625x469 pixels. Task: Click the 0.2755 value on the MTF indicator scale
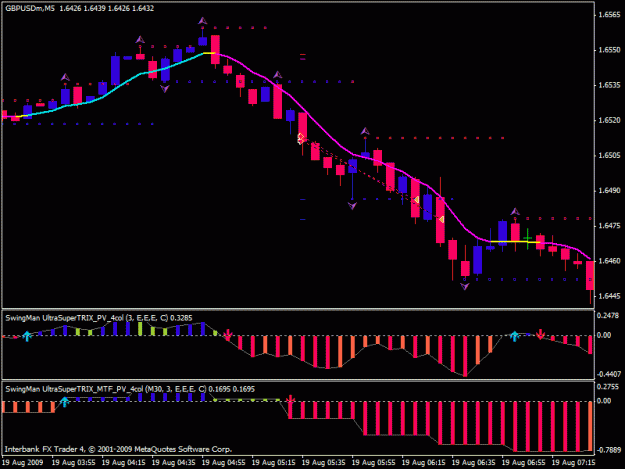[x=608, y=387]
